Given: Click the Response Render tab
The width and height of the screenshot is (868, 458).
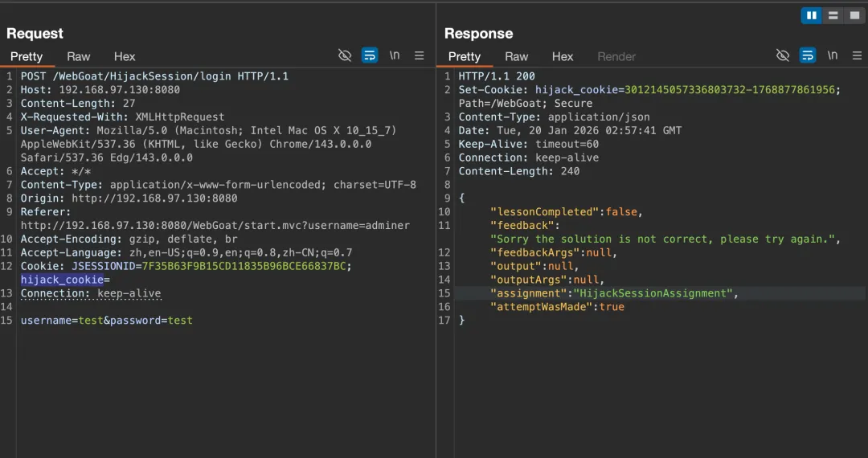Looking at the screenshot, I should [616, 56].
